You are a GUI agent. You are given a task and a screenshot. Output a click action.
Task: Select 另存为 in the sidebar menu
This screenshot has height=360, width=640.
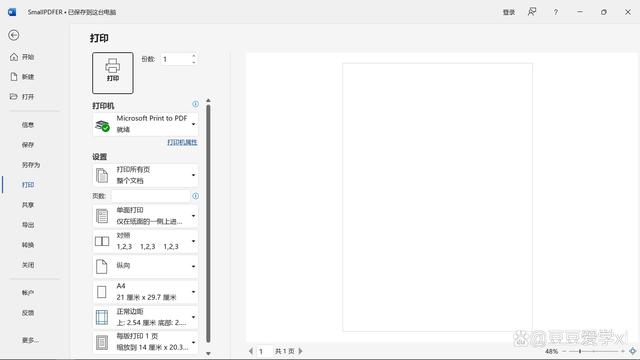(x=31, y=164)
